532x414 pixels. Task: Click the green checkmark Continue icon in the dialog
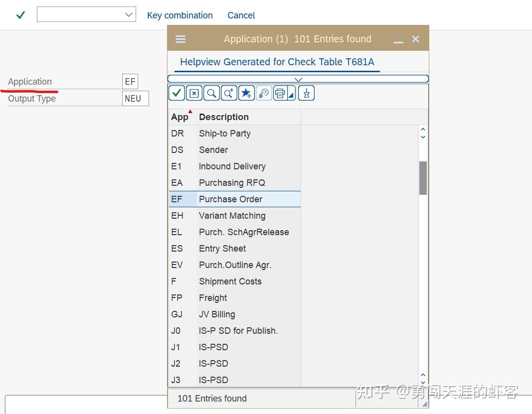177,93
